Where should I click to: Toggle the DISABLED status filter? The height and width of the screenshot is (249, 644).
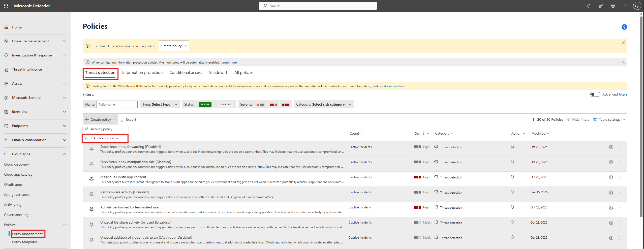coord(225,104)
